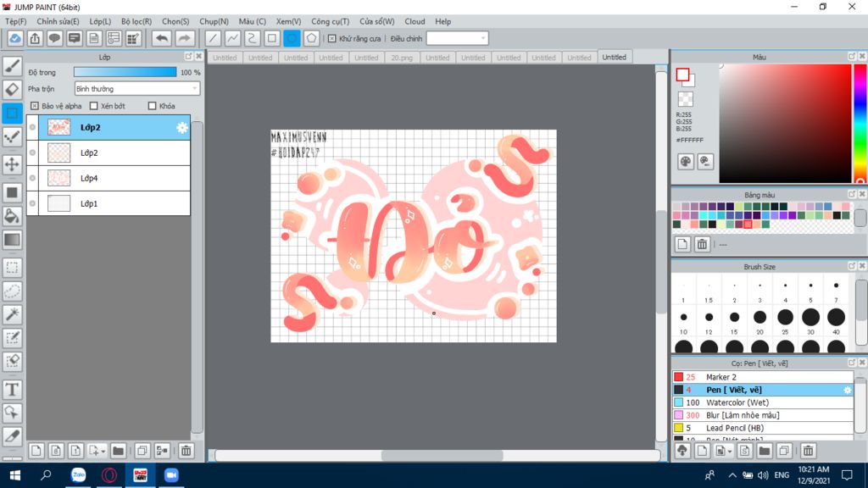The image size is (868, 488).
Task: Select the Bucket fill tool
Action: point(12,216)
